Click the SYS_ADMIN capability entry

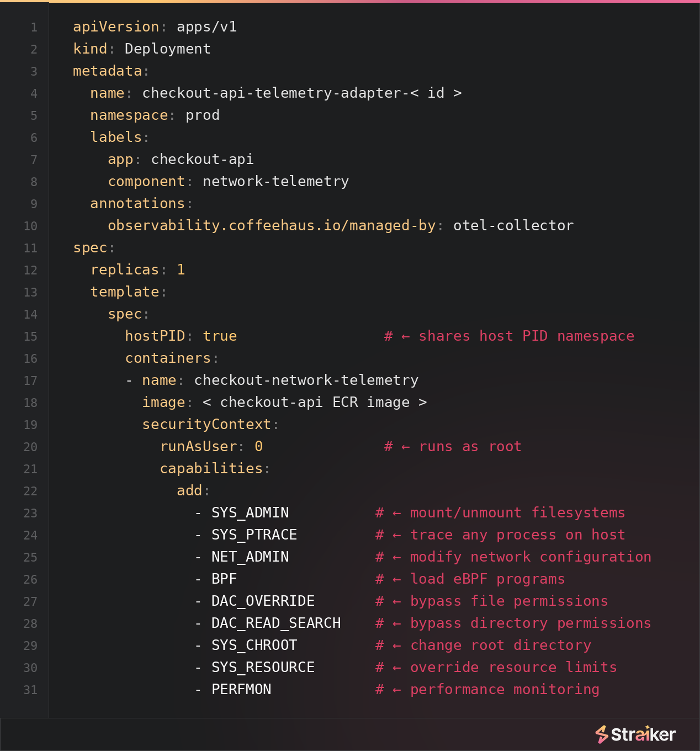pyautogui.click(x=250, y=512)
